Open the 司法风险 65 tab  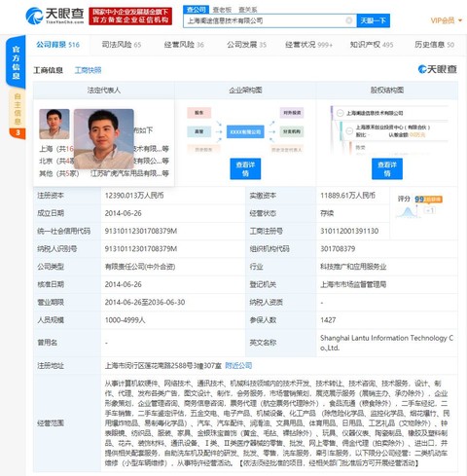click(x=122, y=45)
